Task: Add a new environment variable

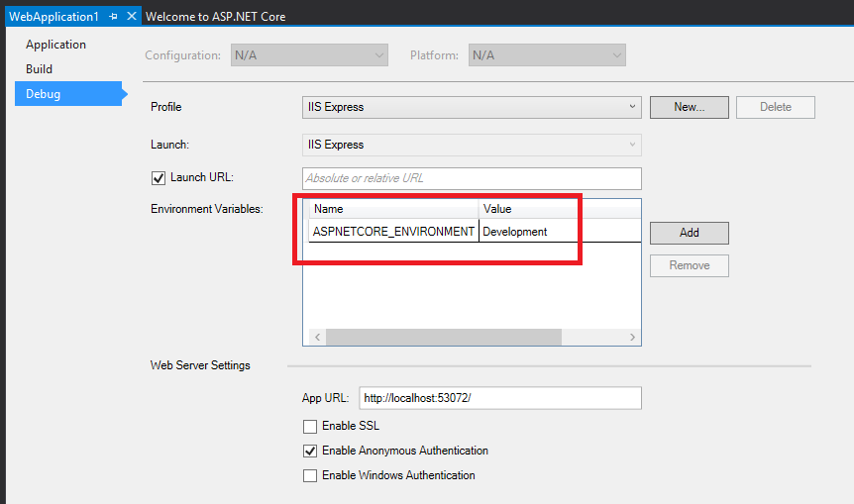Action: coord(689,233)
